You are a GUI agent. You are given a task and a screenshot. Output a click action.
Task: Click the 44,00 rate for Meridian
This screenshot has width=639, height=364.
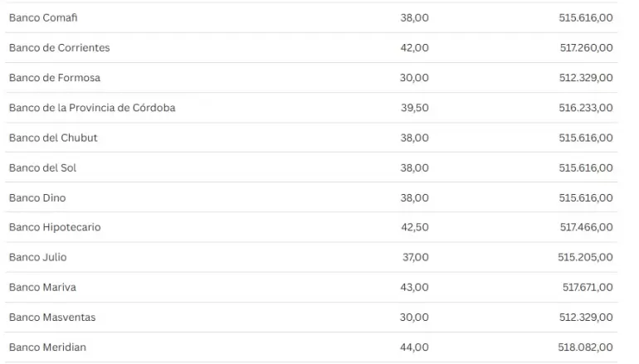pyautogui.click(x=414, y=347)
